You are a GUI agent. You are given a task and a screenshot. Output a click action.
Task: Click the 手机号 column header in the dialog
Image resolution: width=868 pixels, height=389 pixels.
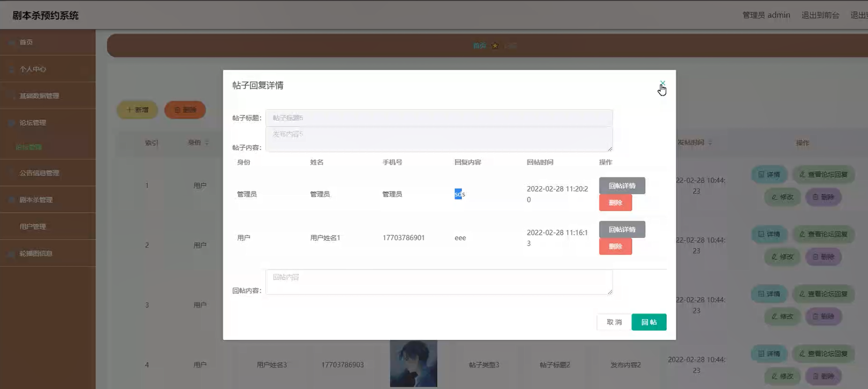392,162
